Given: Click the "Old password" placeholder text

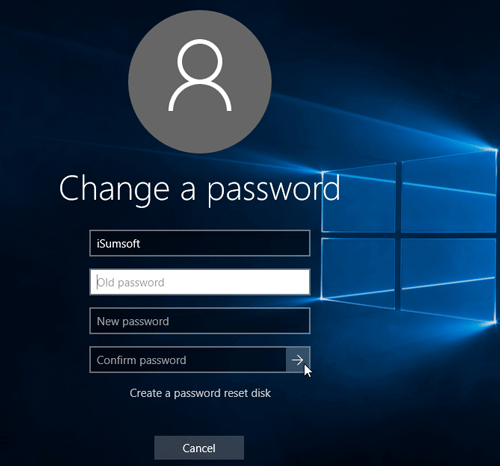Looking at the screenshot, I should tap(130, 283).
